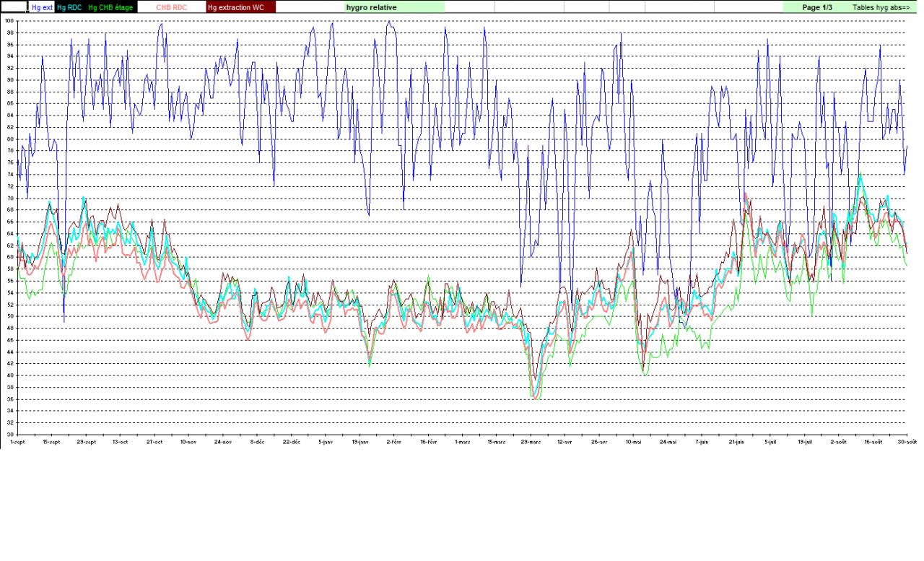Click the '24-mai' date label
The image size is (924, 561).
pyautogui.click(x=668, y=441)
